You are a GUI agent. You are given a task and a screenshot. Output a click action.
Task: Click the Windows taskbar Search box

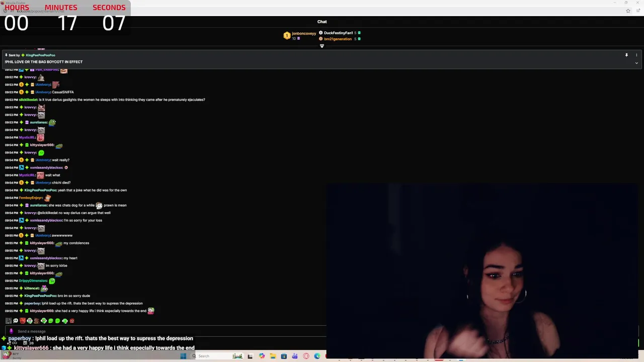click(x=217, y=356)
